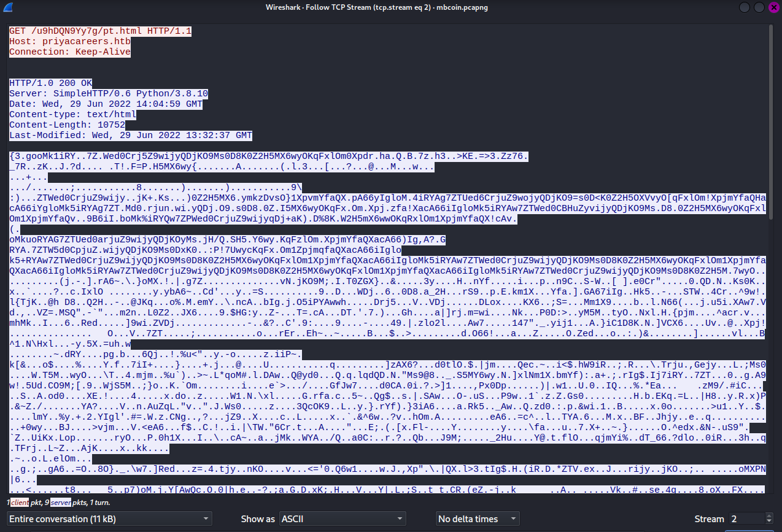782x532 pixels.
Task: Click the packet count summary '1 client pkt, 9 server pkts'
Action: 58,503
